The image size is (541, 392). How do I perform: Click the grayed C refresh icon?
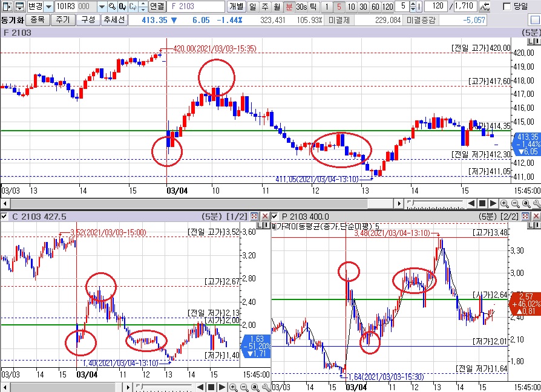[133, 6]
